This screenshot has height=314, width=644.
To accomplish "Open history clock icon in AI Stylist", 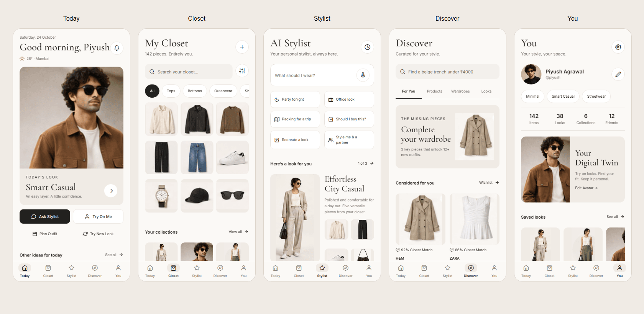I will click(x=367, y=47).
